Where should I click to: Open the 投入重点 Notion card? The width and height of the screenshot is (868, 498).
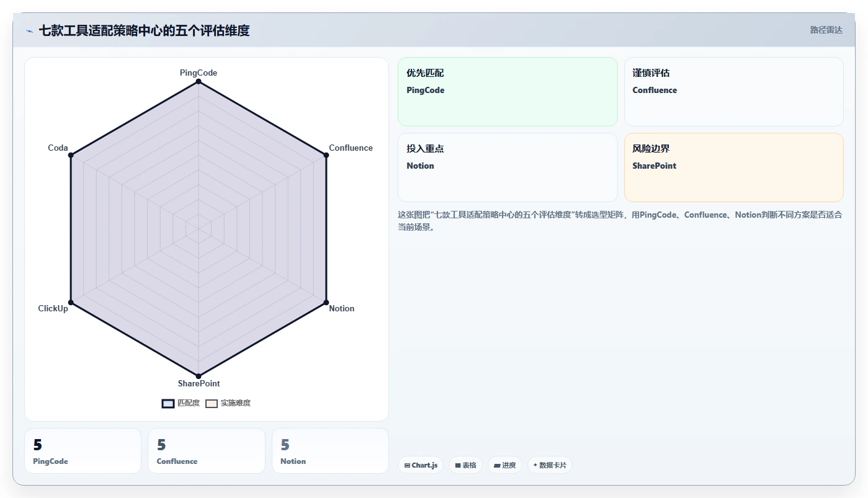(508, 167)
